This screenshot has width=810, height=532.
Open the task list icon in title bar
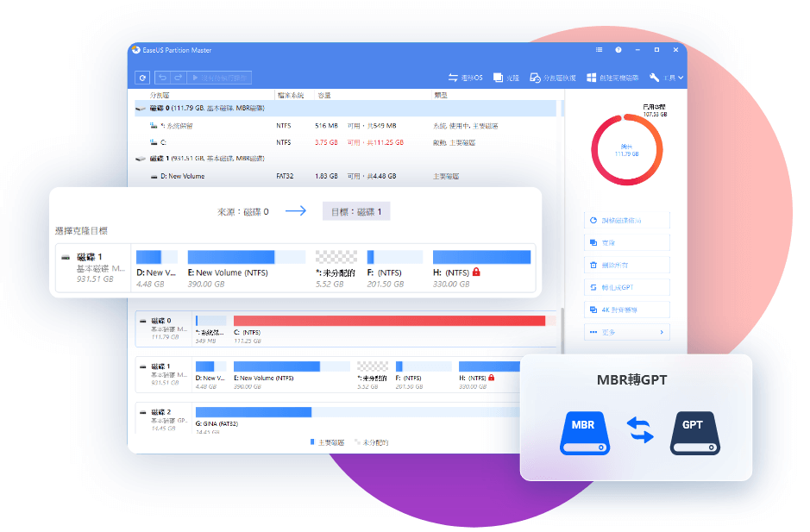pyautogui.click(x=599, y=50)
